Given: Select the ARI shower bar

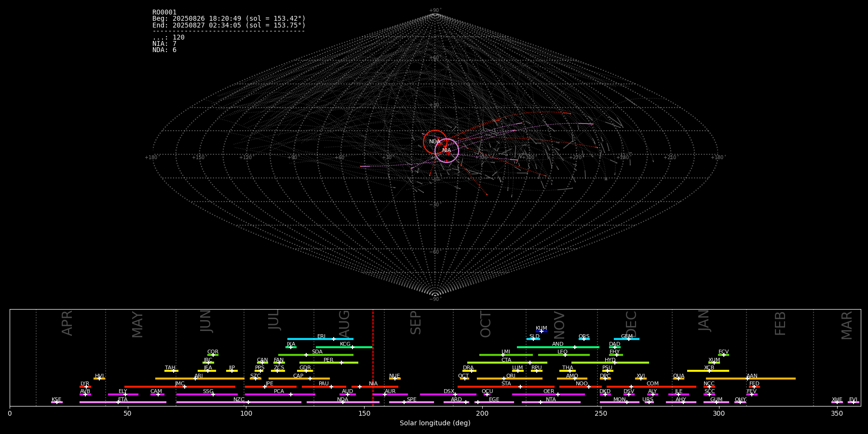Looking at the screenshot, I should 200,379.
